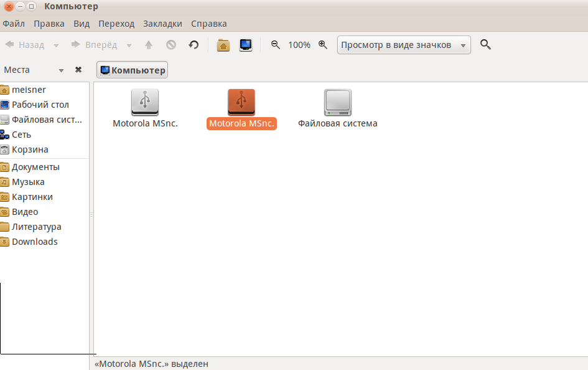
Task: Open Рабочий стол in sidebar
Action: coord(44,105)
